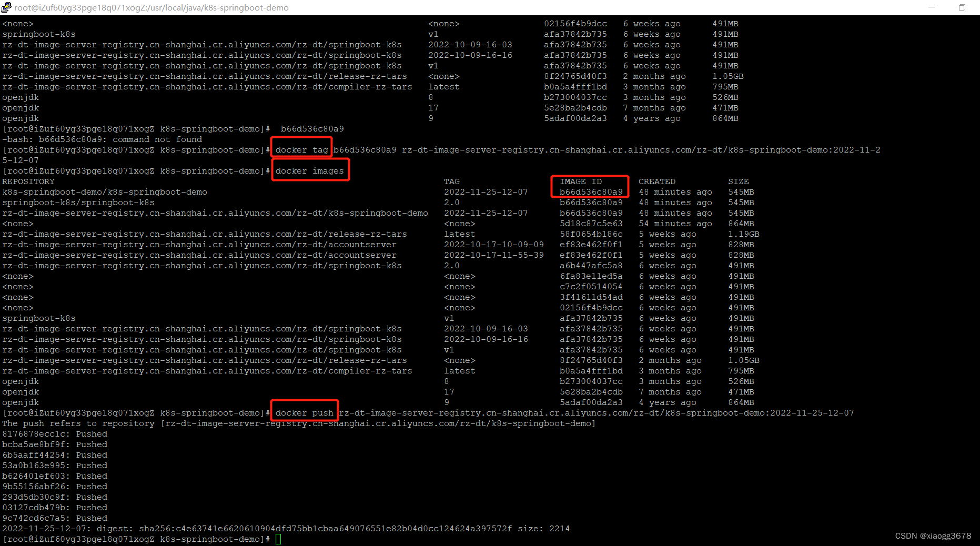980x546 pixels.
Task: Click the green blinking terminal cursor
Action: point(278,539)
